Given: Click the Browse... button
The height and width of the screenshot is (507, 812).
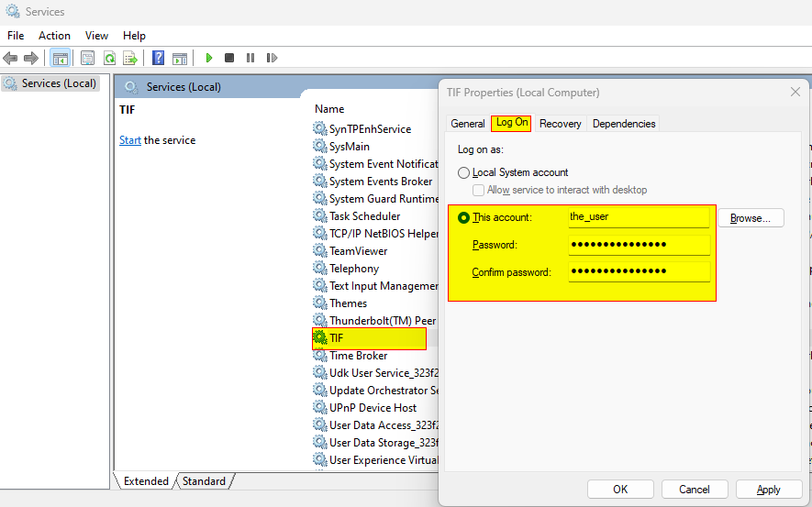Looking at the screenshot, I should click(750, 218).
